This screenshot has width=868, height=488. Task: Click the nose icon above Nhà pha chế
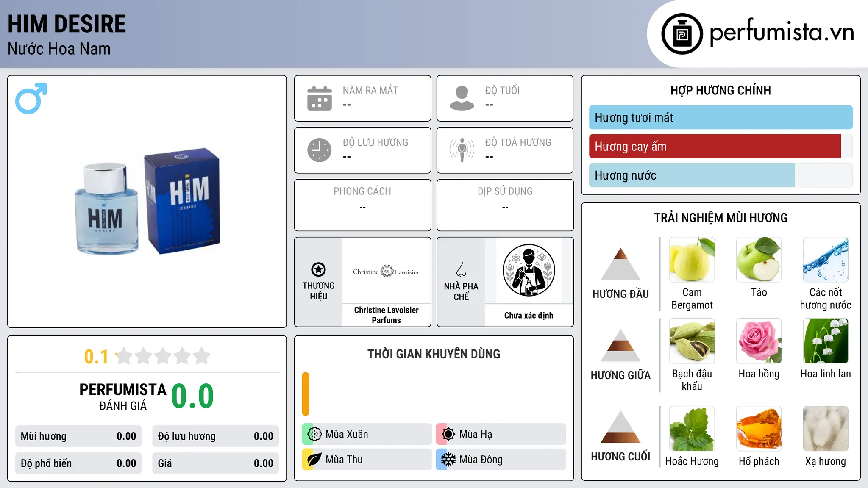[x=461, y=269]
